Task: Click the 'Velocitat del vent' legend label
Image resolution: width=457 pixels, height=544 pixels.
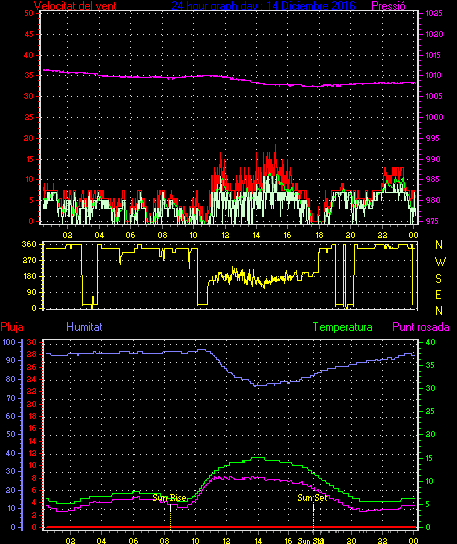Action: (75, 6)
